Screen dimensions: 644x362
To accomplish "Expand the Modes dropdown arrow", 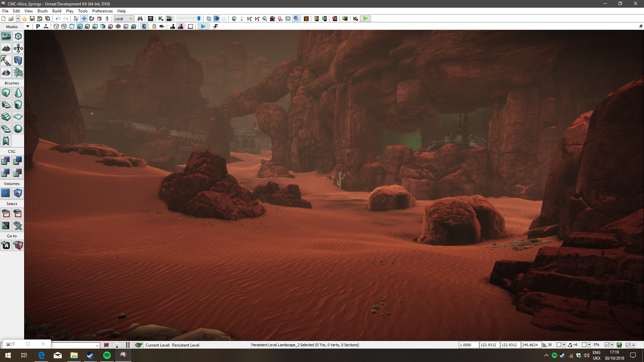I will click(x=28, y=26).
